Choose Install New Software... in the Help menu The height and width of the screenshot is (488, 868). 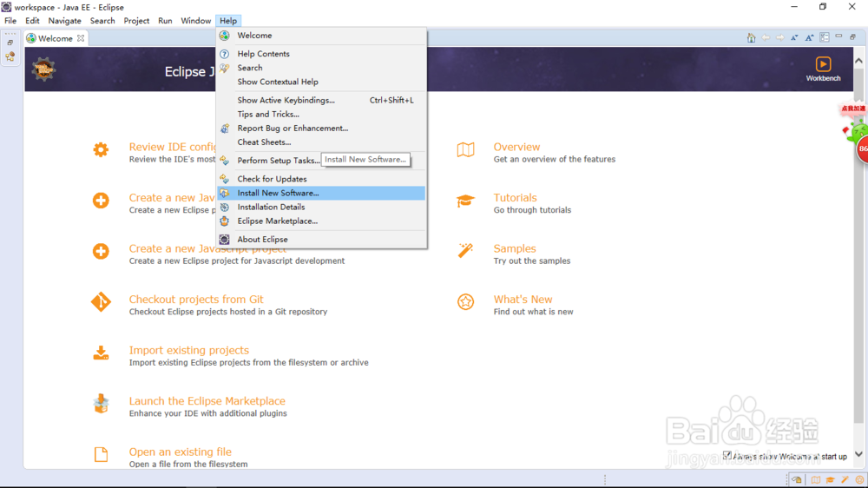point(322,193)
